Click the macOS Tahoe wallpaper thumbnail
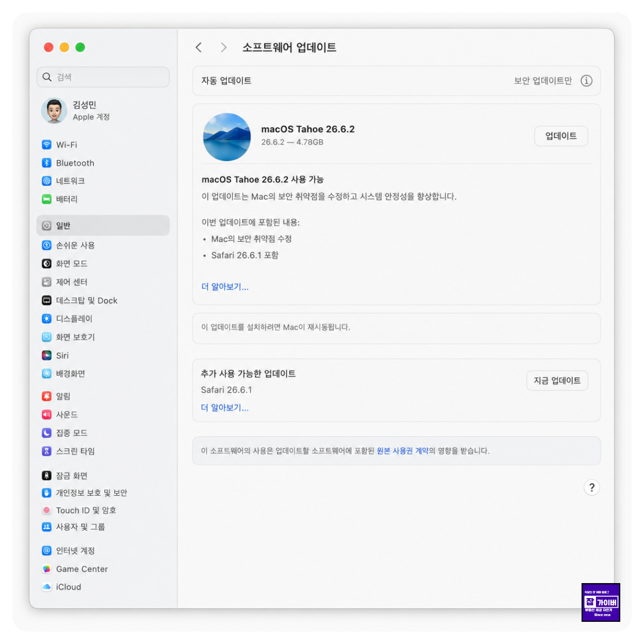The image size is (644, 644). click(227, 137)
